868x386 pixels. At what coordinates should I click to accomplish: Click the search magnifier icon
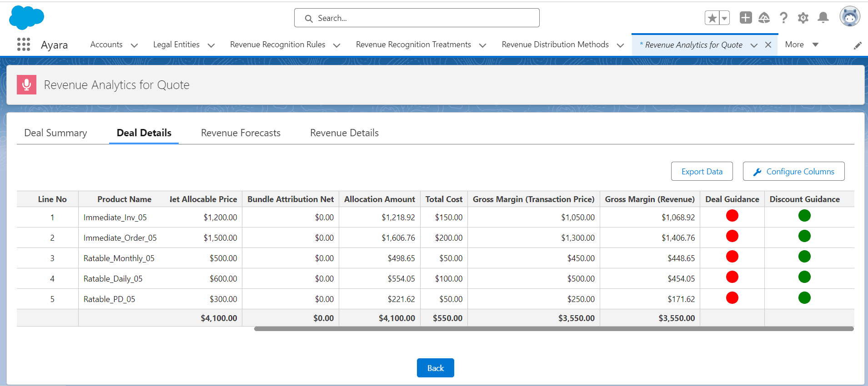pyautogui.click(x=309, y=19)
